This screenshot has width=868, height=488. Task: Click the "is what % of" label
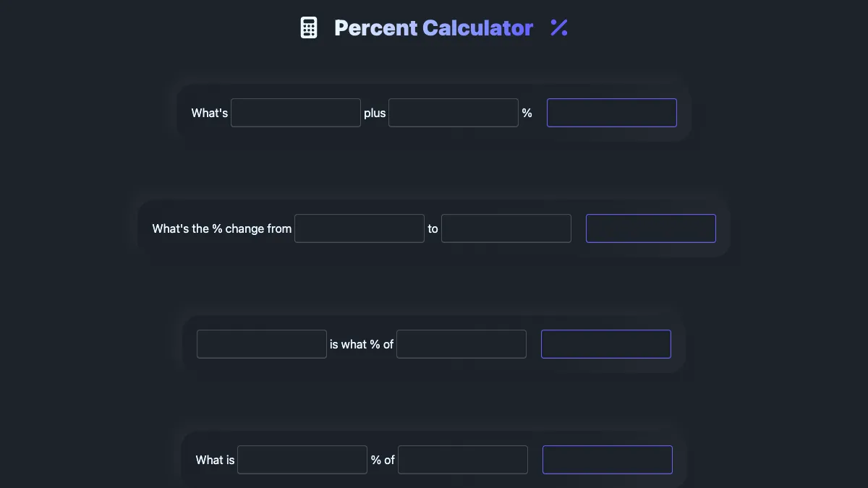coord(361,344)
